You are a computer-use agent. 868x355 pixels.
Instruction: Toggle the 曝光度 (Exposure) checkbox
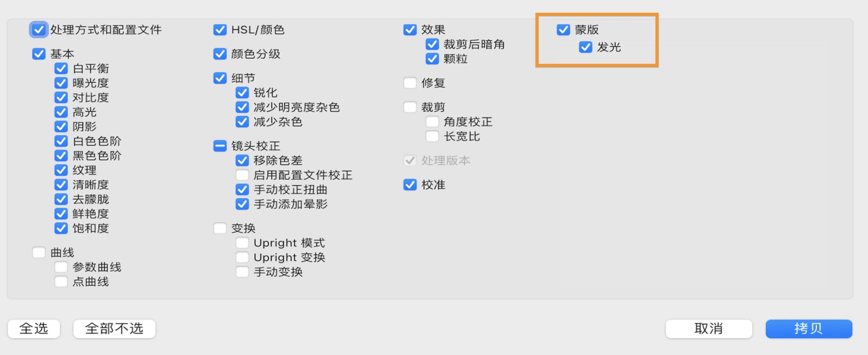pos(61,83)
